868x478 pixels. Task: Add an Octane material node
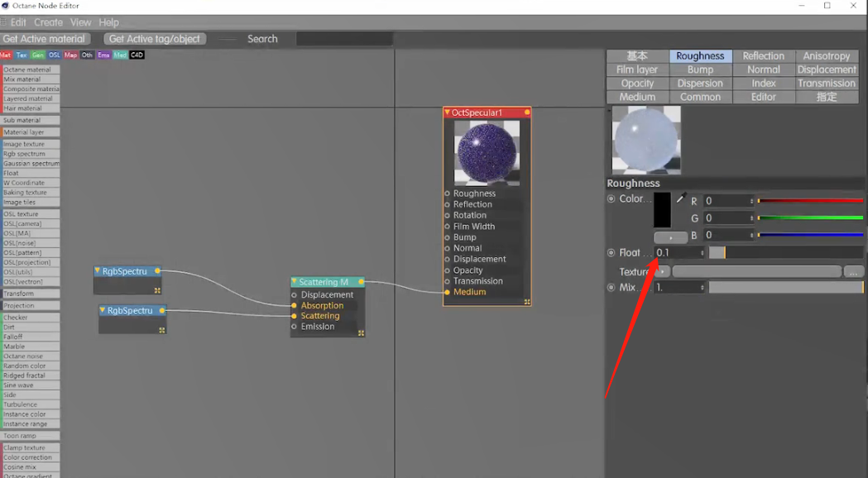pos(31,69)
